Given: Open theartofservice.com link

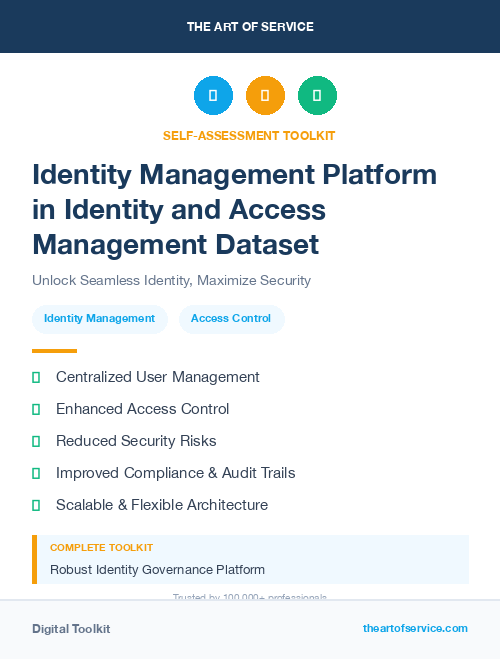Looking at the screenshot, I should tap(415, 628).
